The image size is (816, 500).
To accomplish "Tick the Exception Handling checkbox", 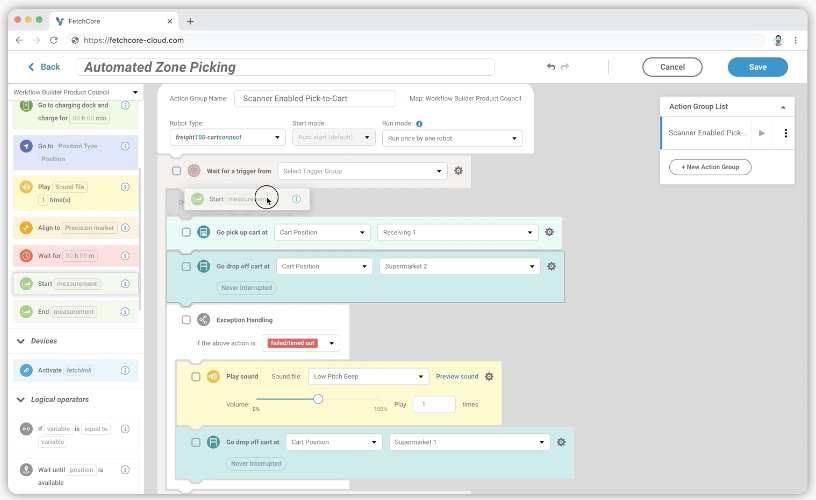I will coord(186,320).
